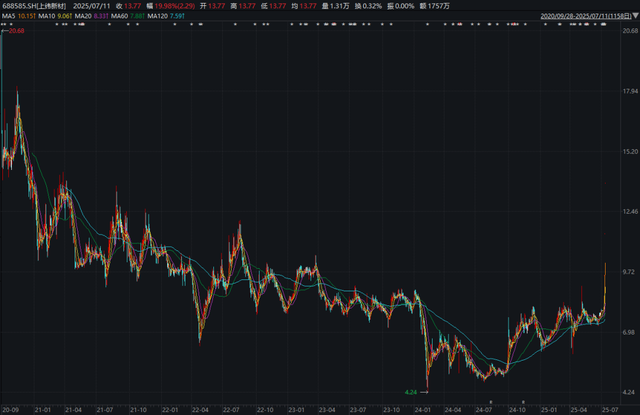Viewport: 640px width, 415px height.
Task: Click the trade date 2025/07/11 in header
Action: pos(91,6)
